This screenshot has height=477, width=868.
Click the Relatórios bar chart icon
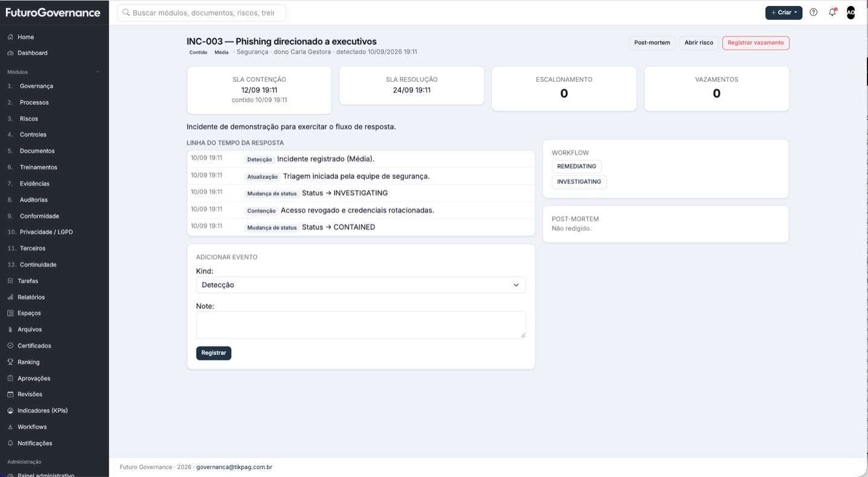10,297
